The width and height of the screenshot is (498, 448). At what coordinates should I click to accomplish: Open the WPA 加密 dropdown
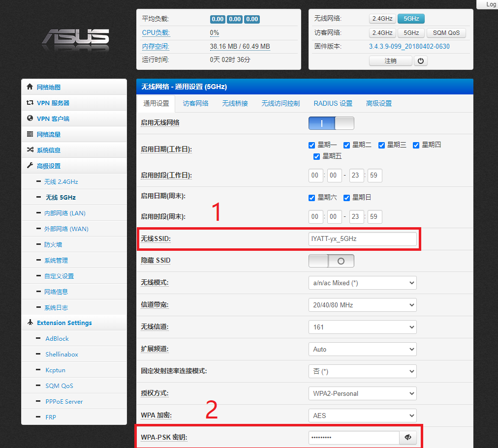[362, 416]
